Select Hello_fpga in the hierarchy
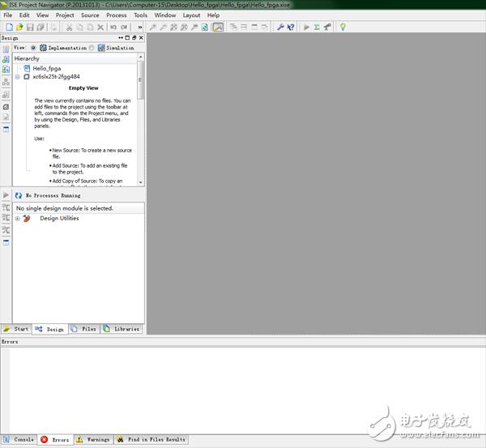The image size is (486, 448). [46, 69]
